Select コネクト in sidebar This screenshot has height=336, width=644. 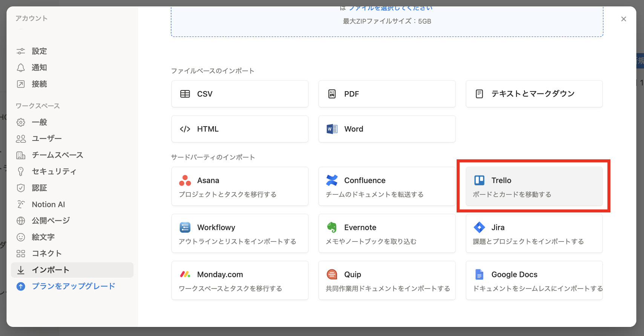click(72, 254)
